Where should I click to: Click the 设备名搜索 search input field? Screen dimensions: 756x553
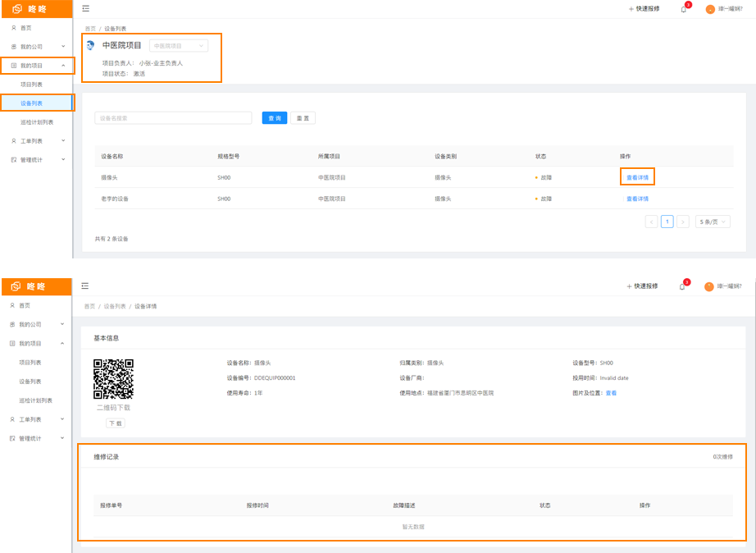click(x=172, y=118)
